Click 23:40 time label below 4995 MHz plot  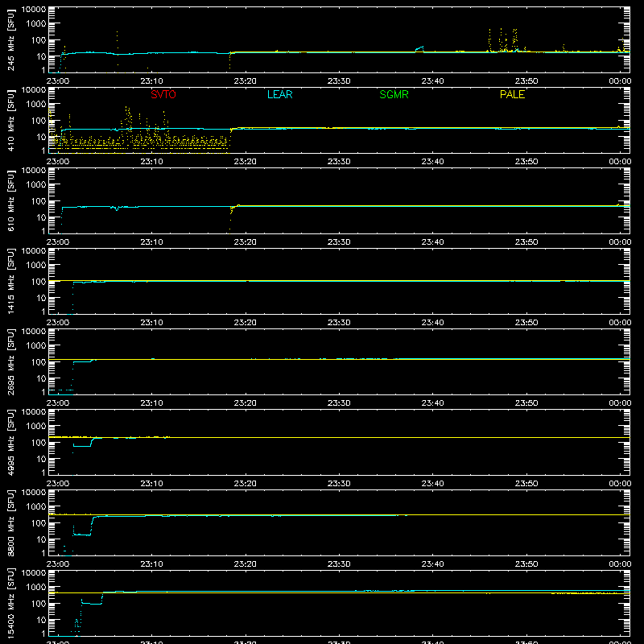[x=432, y=484]
